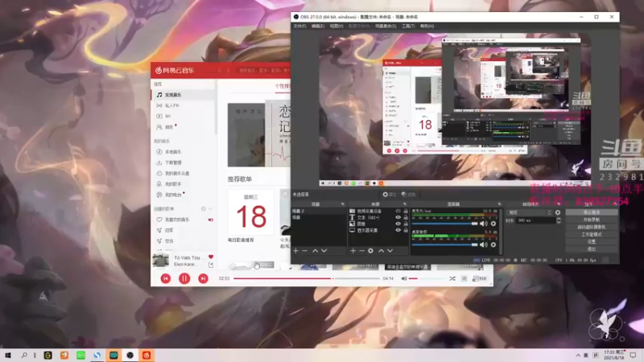Click the lyrics icon beside the shuffle button
The height and width of the screenshot is (362, 644).
pos(464,278)
